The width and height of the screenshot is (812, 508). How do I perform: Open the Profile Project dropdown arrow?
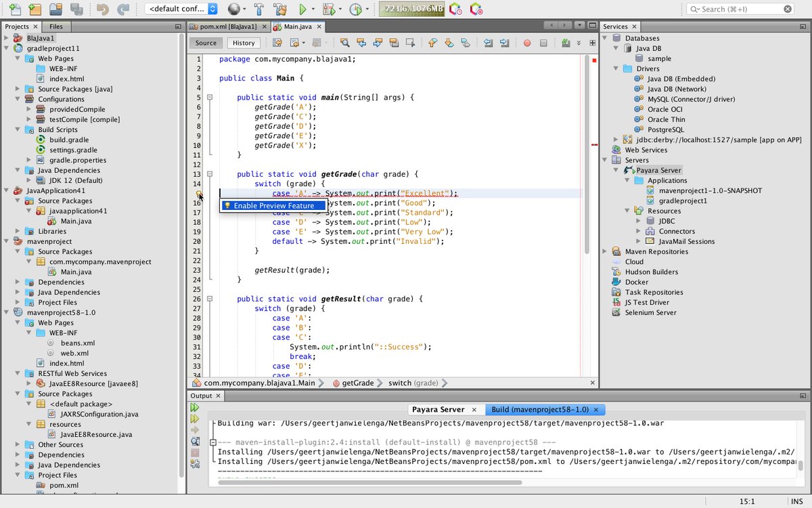(366, 9)
